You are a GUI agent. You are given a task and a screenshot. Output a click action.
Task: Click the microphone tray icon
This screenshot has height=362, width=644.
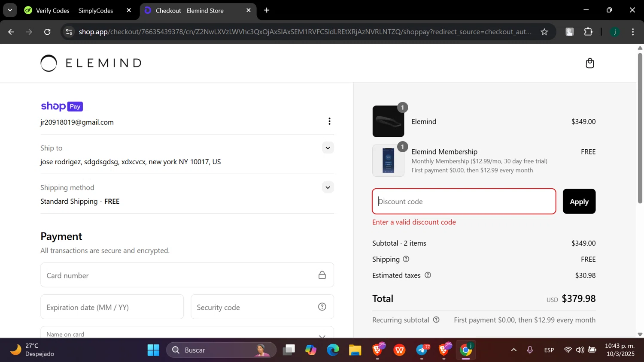530,350
